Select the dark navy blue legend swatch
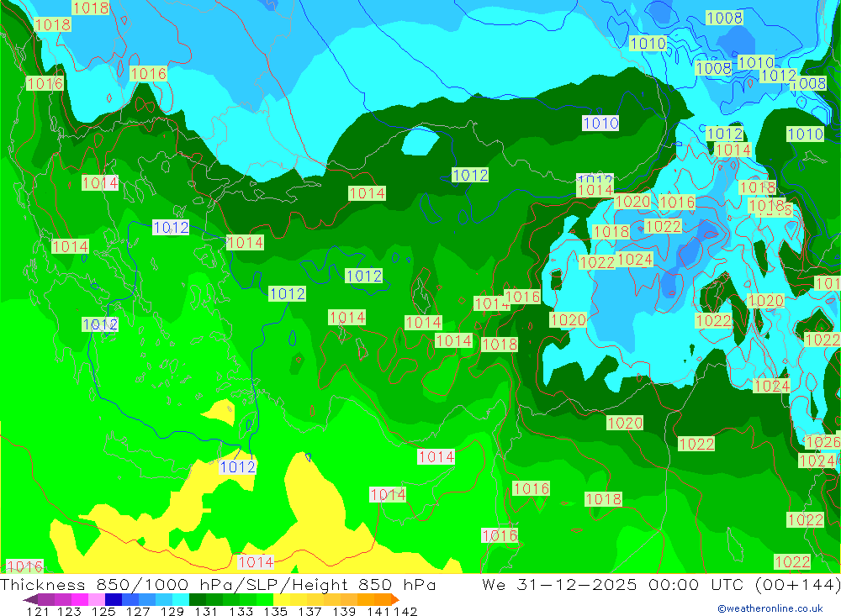 click(114, 600)
